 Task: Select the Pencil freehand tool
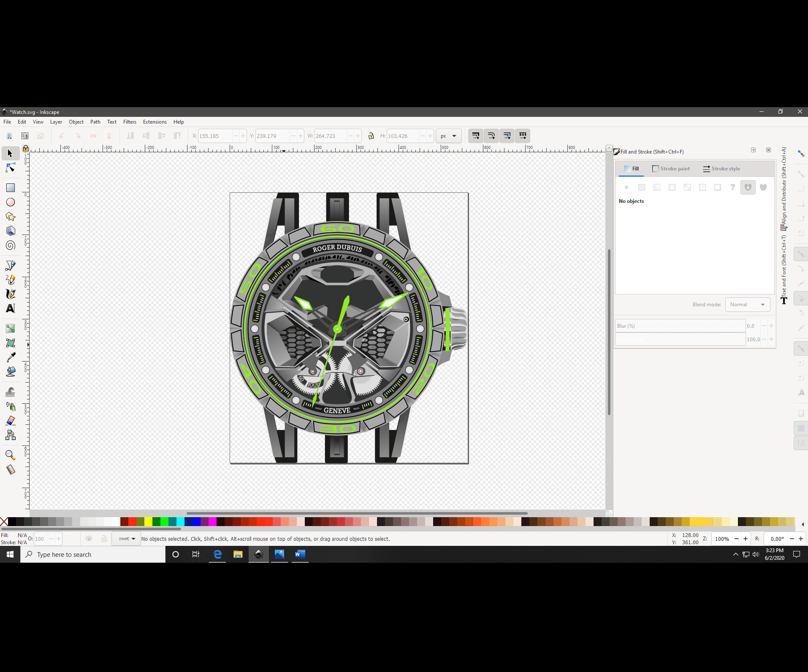[x=11, y=279]
